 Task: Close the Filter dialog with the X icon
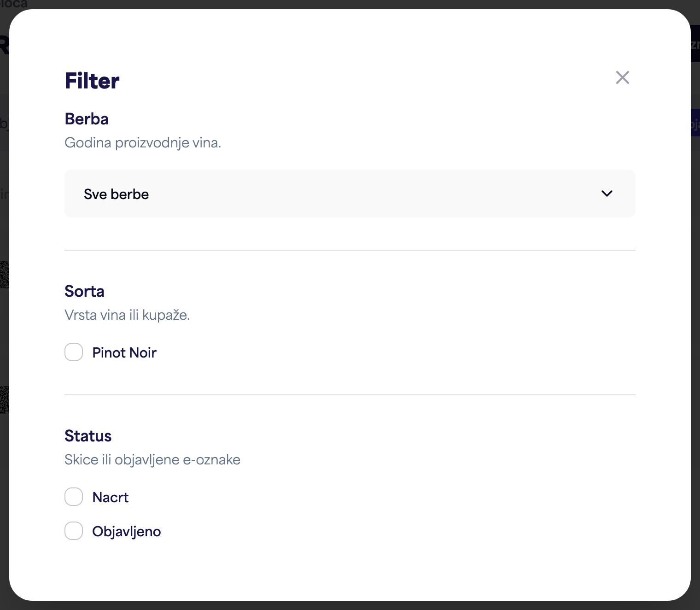[623, 77]
